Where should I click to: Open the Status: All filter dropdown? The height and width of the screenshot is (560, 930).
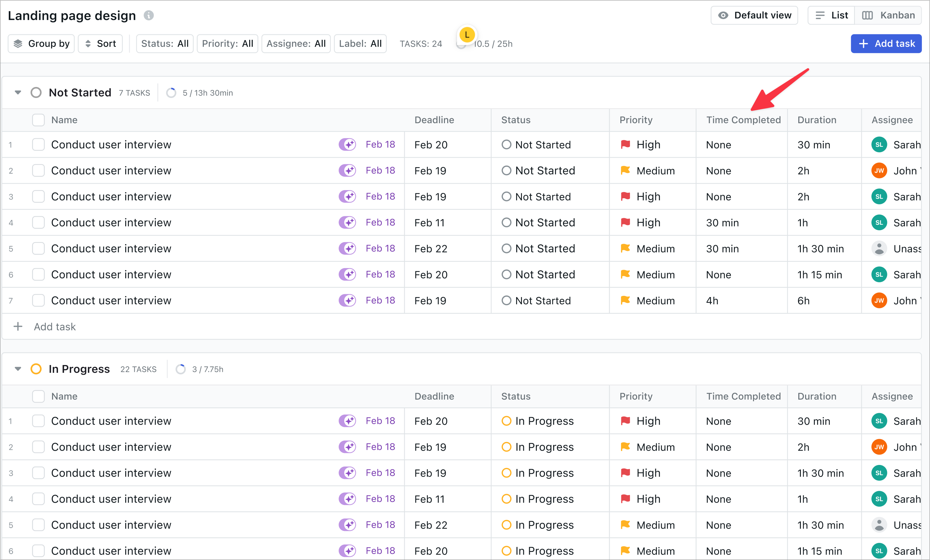point(165,43)
